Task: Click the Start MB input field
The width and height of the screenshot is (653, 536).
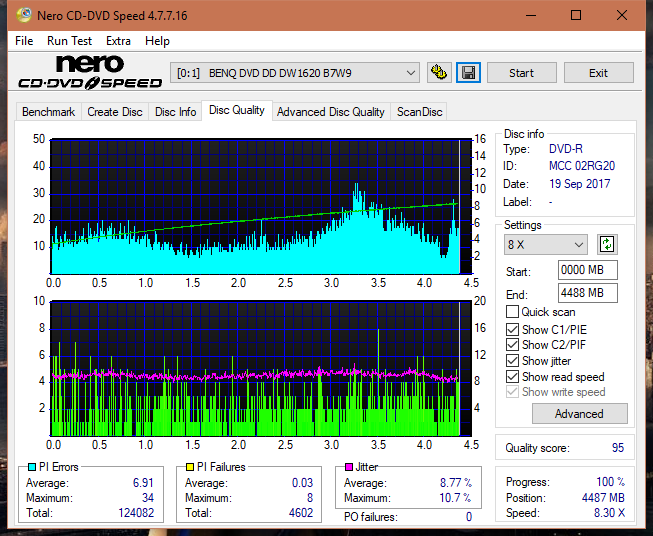Action: click(x=587, y=270)
